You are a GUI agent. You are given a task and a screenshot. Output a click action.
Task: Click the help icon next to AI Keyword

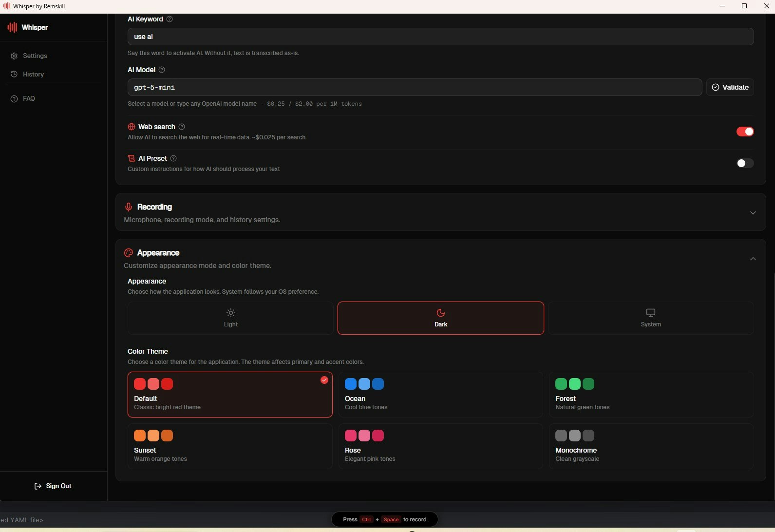tap(170, 19)
